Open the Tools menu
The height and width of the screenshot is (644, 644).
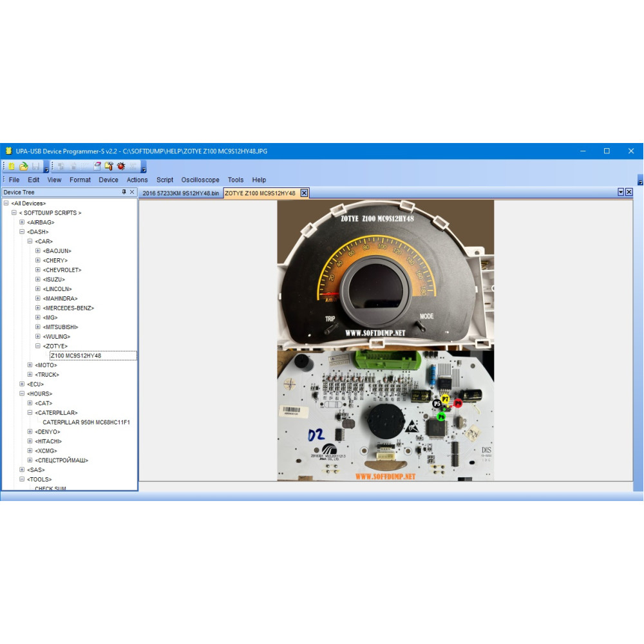[x=236, y=180]
